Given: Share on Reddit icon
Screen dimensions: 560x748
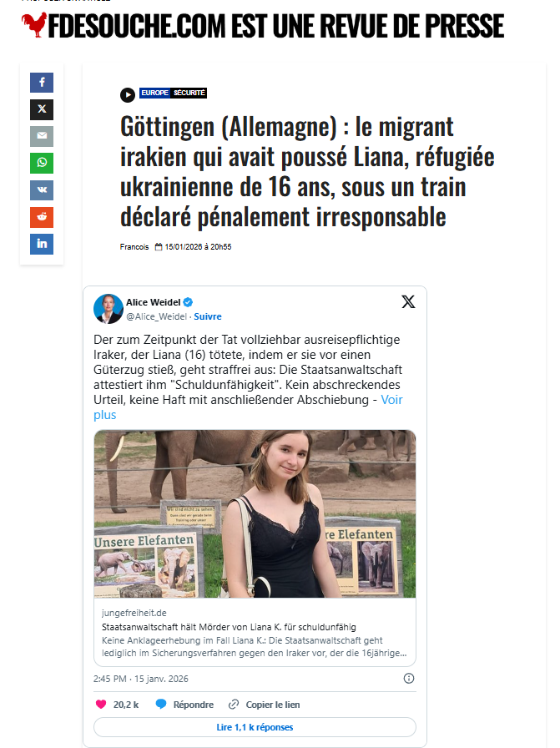Looking at the screenshot, I should click(42, 217).
